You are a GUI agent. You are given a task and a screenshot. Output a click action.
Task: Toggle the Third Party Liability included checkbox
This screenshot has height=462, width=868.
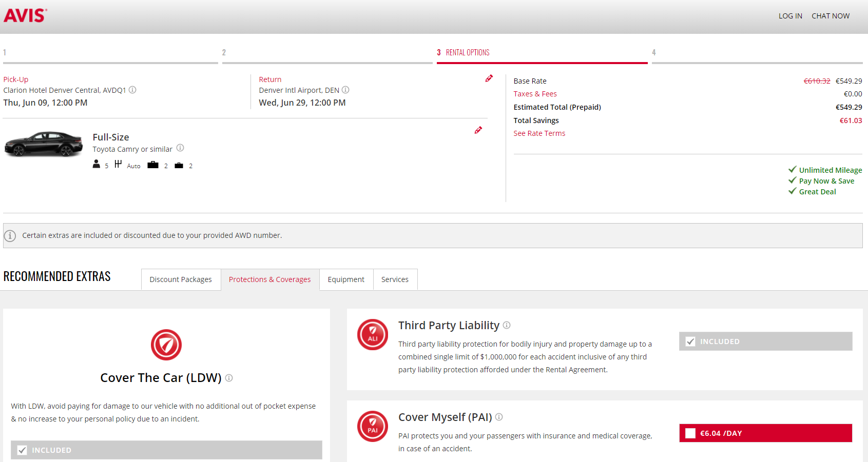[690, 342]
